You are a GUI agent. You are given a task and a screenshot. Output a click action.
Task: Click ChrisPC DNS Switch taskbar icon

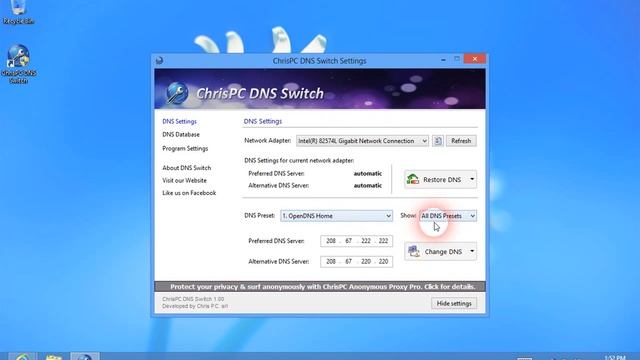[x=84, y=356]
